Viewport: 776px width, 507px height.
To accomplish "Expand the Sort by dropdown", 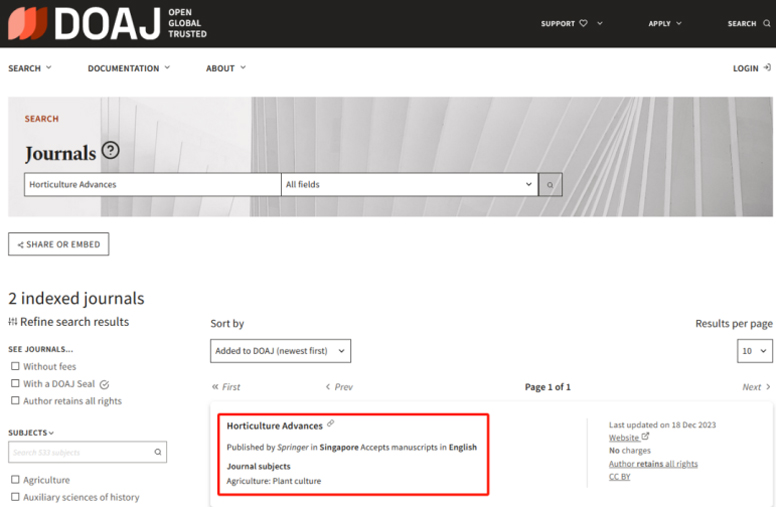I will [x=280, y=351].
